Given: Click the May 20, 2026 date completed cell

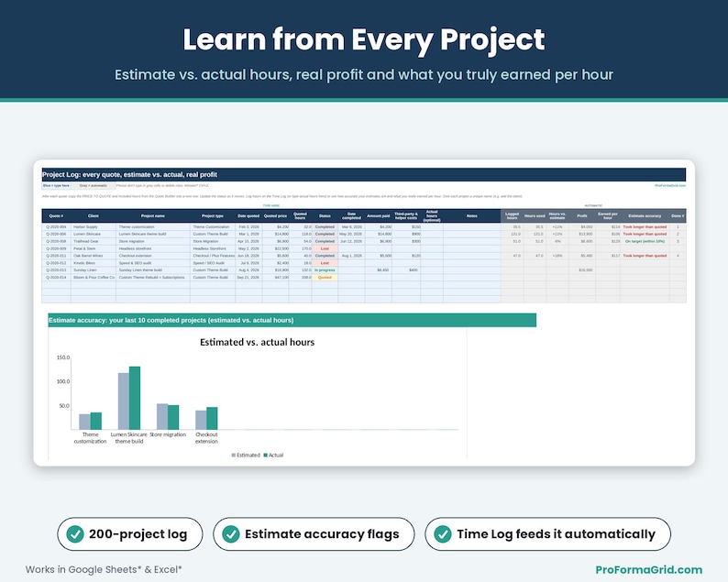Looking at the screenshot, I should pos(351,234).
